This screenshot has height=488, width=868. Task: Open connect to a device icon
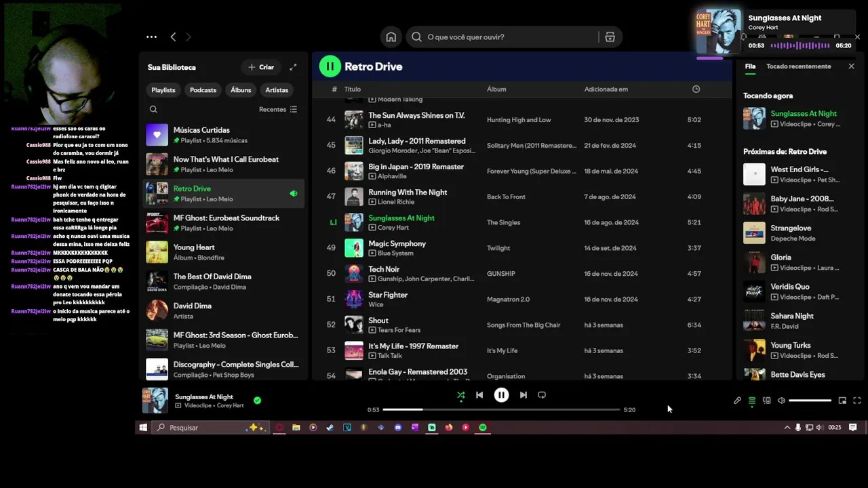point(767,401)
